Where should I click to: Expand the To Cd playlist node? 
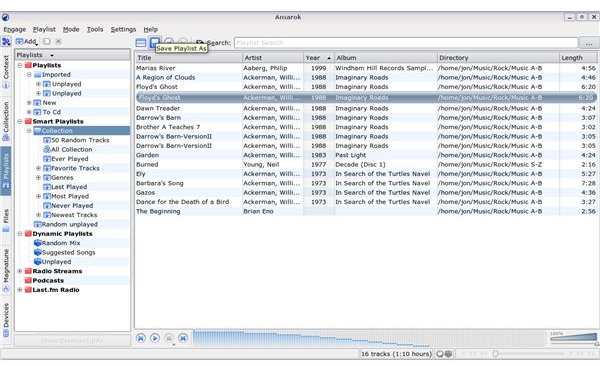pyautogui.click(x=29, y=112)
